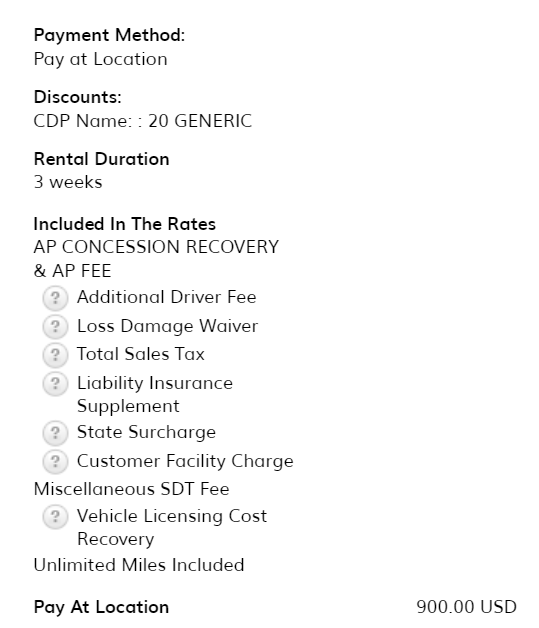The width and height of the screenshot is (539, 628).
Task: Open help icon for Loss Damage Waiver
Action: point(55,327)
